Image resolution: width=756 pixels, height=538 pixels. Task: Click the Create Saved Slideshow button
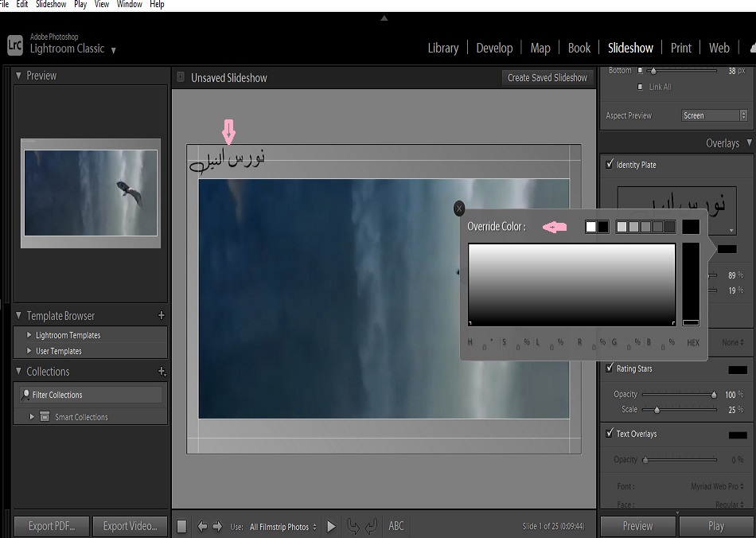[548, 77]
